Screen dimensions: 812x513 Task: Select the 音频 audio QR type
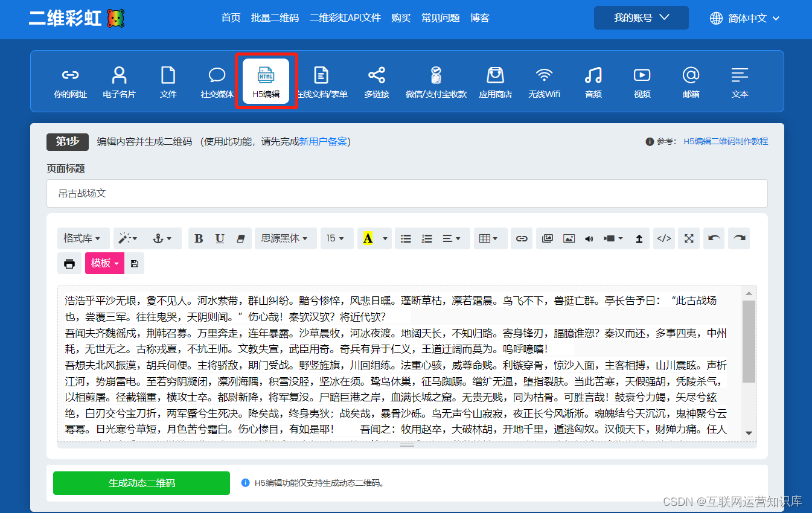[593, 82]
